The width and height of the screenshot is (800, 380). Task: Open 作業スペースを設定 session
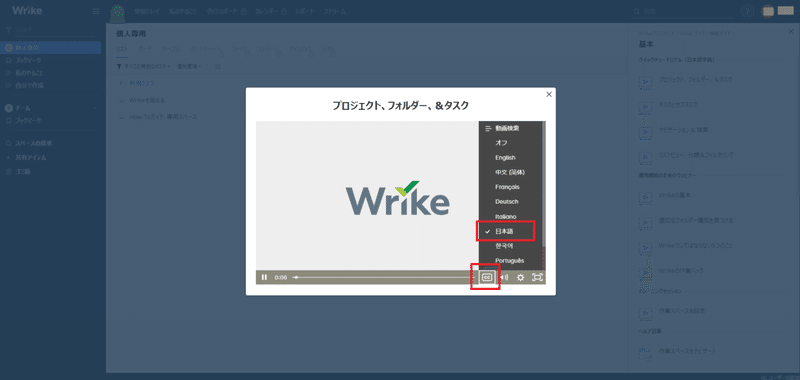[x=682, y=311]
